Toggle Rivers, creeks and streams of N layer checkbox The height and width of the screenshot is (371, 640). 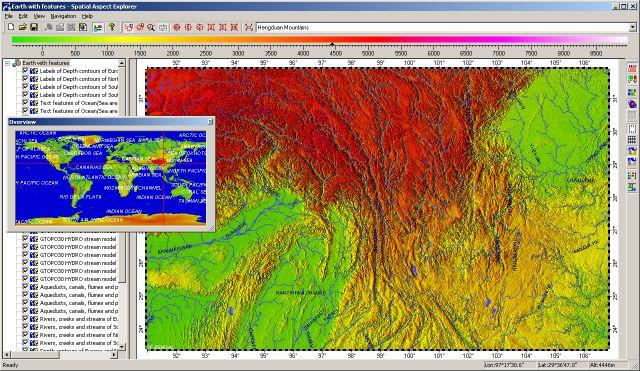(26, 335)
